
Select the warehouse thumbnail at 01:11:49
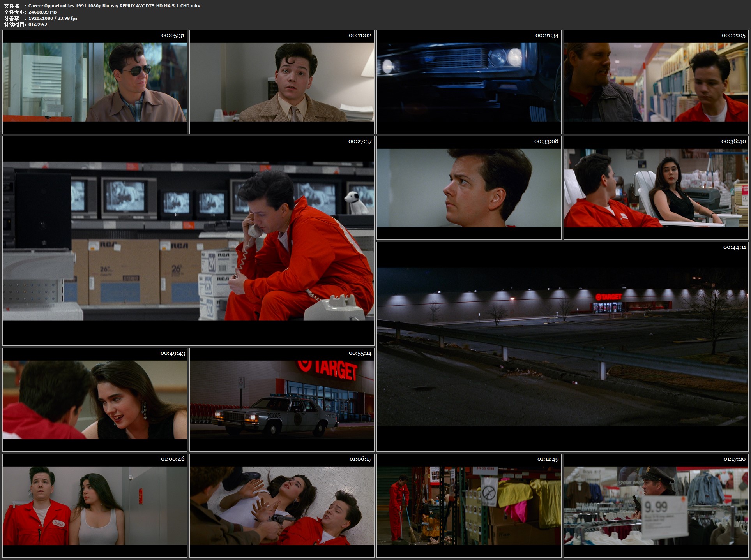pyautogui.click(x=469, y=506)
